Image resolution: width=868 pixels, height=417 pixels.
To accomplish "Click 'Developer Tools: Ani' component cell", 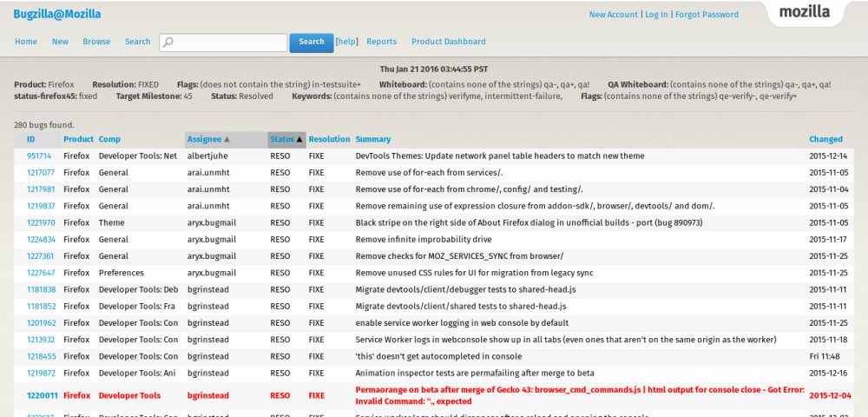I will tap(138, 373).
